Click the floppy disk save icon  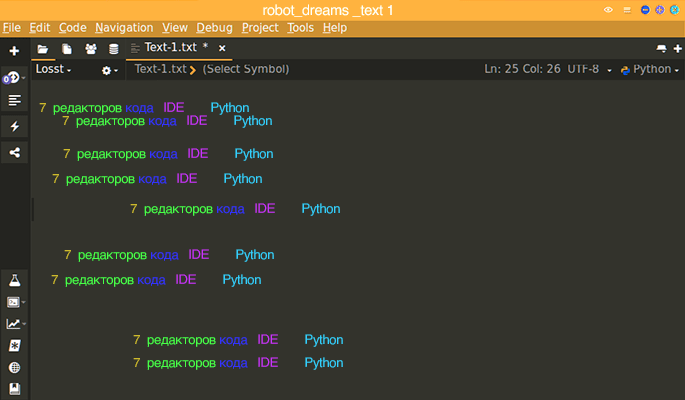14,388
